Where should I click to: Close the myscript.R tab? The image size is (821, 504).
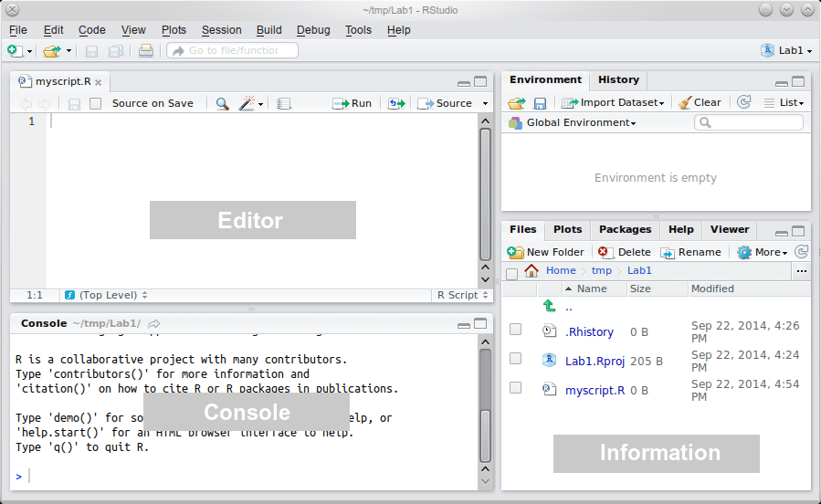tap(98, 82)
